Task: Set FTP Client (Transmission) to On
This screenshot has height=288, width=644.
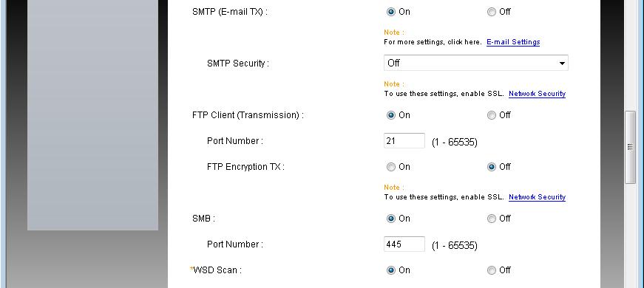Action: tap(390, 115)
